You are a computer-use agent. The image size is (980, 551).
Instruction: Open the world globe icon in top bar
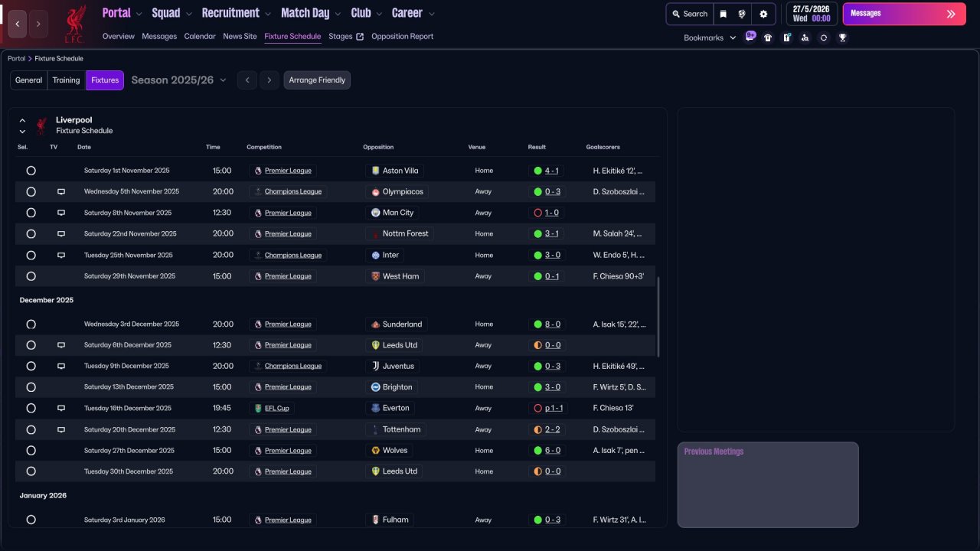tap(742, 14)
